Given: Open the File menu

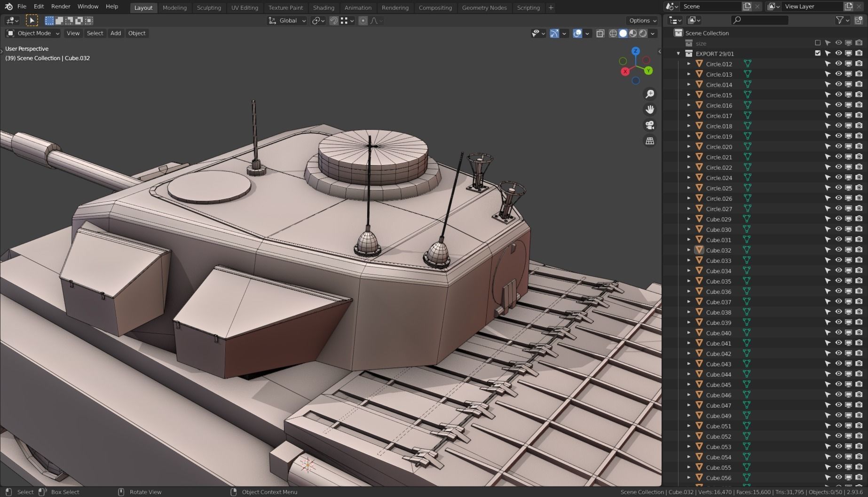Looking at the screenshot, I should (22, 7).
